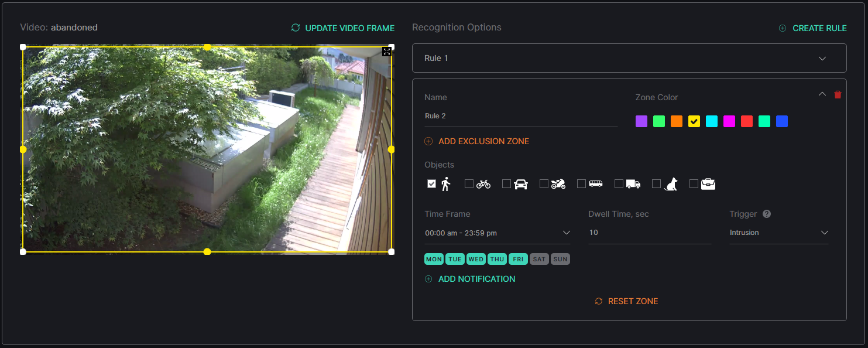Select the mint zone color swatch
The width and height of the screenshot is (868, 348).
point(764,121)
